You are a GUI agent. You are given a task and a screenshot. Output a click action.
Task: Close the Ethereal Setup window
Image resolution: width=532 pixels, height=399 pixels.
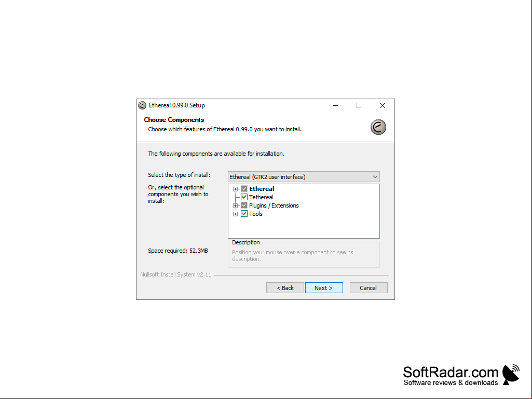coord(383,105)
